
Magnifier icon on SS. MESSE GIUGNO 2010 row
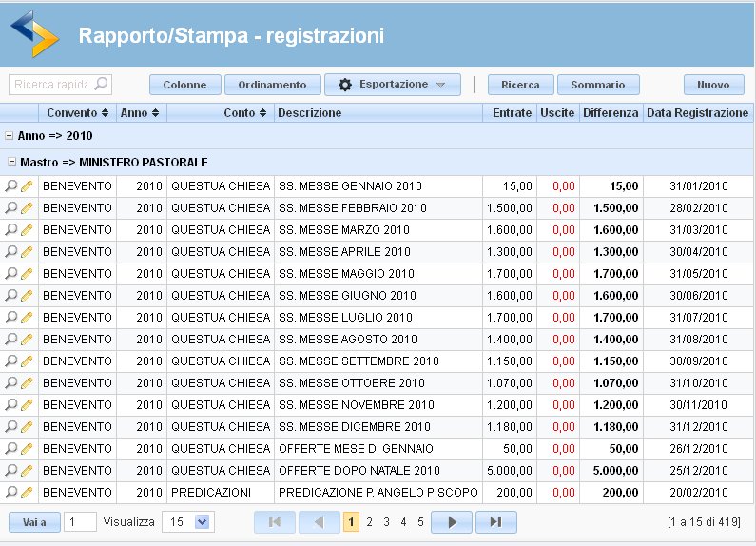point(10,295)
